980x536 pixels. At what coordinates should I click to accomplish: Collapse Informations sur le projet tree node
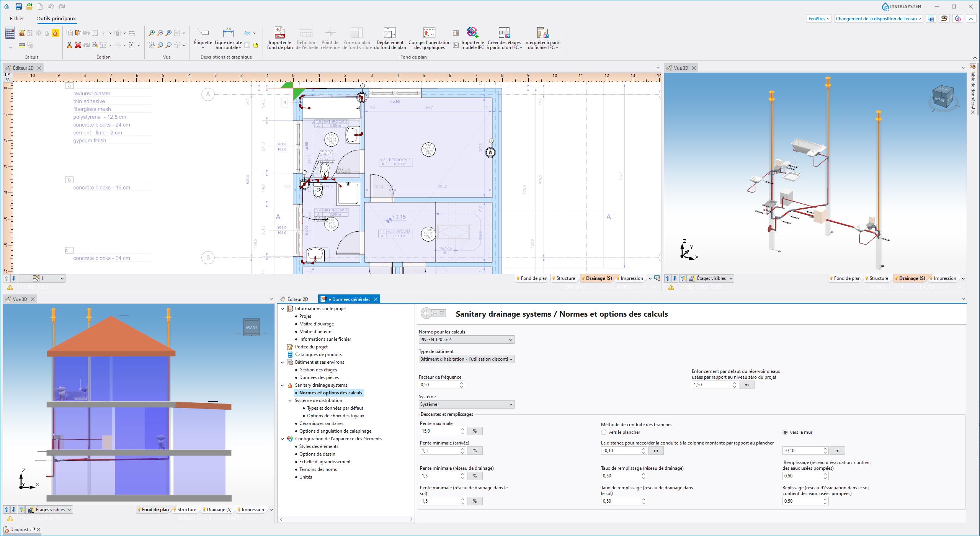[x=283, y=309]
